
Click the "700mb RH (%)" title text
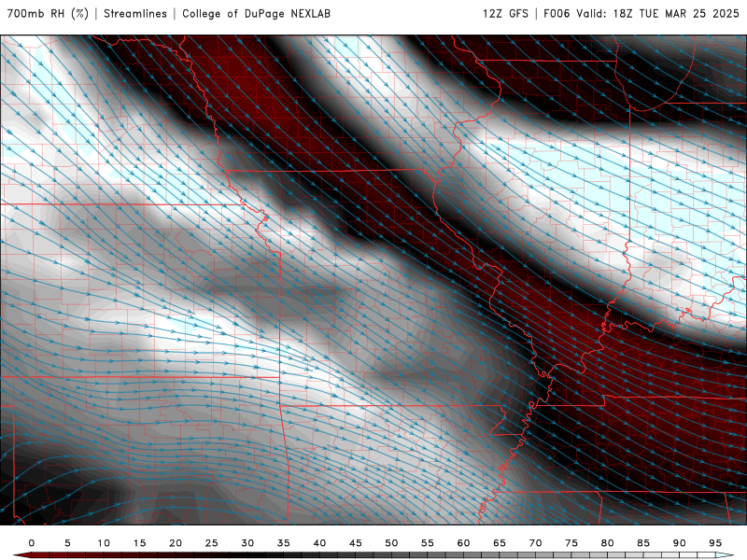[49, 13]
